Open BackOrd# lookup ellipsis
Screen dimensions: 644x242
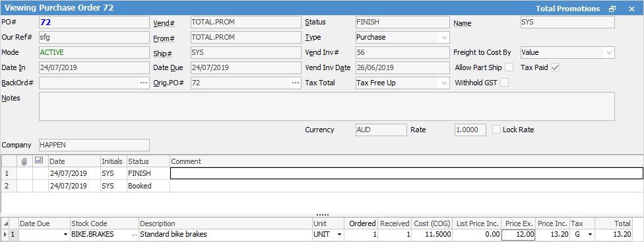tap(143, 83)
